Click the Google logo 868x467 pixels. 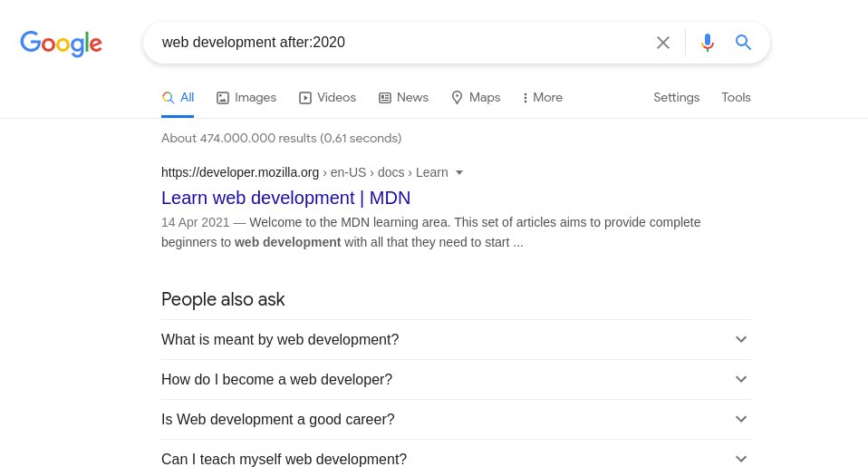(61, 44)
